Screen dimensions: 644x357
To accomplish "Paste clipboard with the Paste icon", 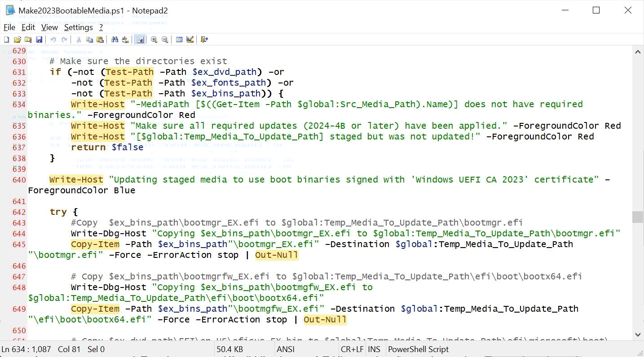I will tap(100, 39).
